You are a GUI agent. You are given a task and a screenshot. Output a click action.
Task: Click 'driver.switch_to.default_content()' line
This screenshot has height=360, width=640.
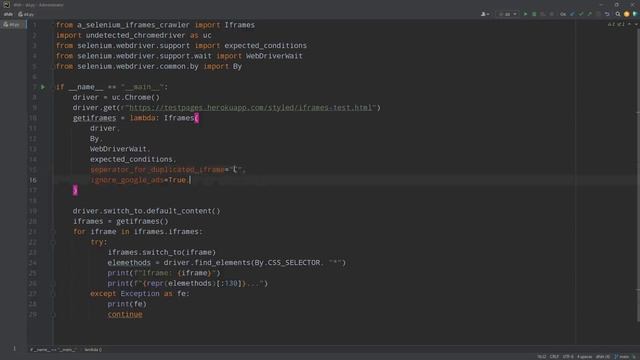(146, 211)
